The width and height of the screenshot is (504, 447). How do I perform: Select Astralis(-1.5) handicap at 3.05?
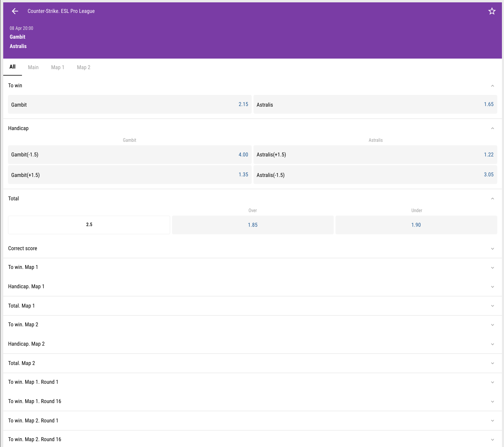[375, 175]
